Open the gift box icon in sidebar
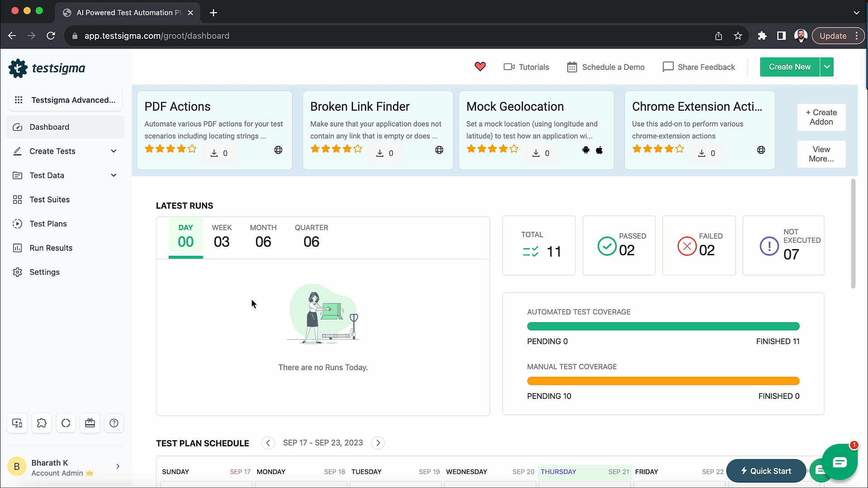Screen dimensions: 868x488 coord(90,423)
